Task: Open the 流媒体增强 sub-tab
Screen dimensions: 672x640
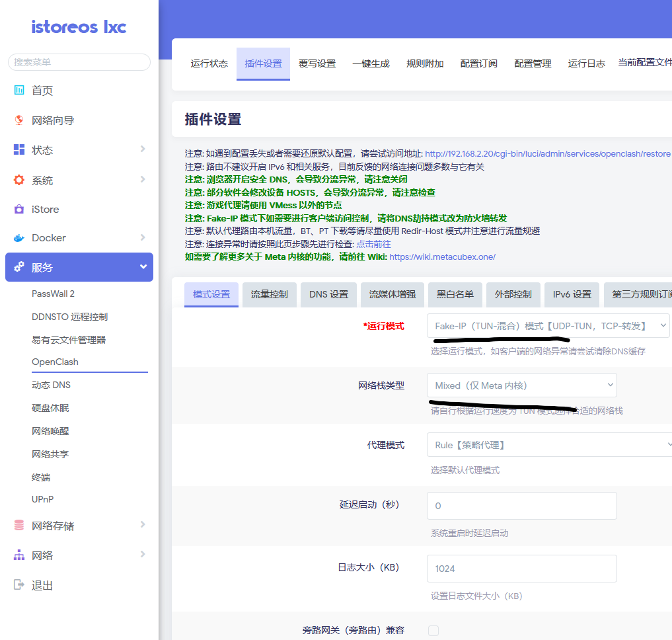Action: 392,295
